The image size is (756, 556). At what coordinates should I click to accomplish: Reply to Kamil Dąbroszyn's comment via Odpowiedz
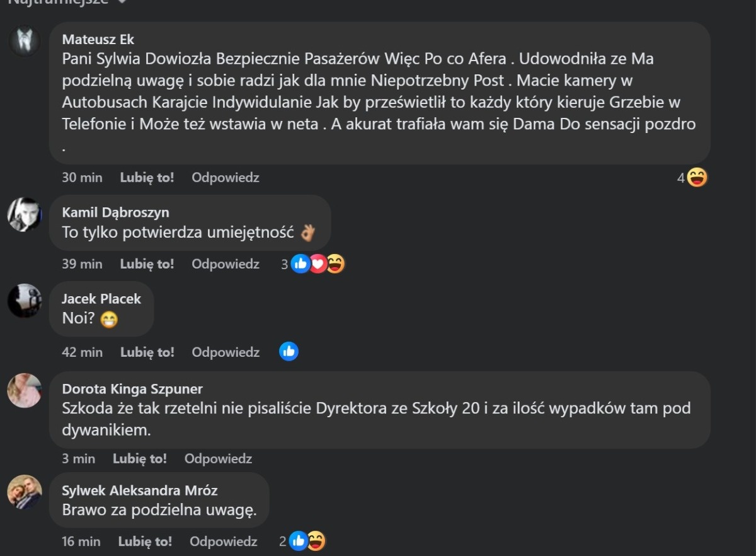click(x=226, y=264)
